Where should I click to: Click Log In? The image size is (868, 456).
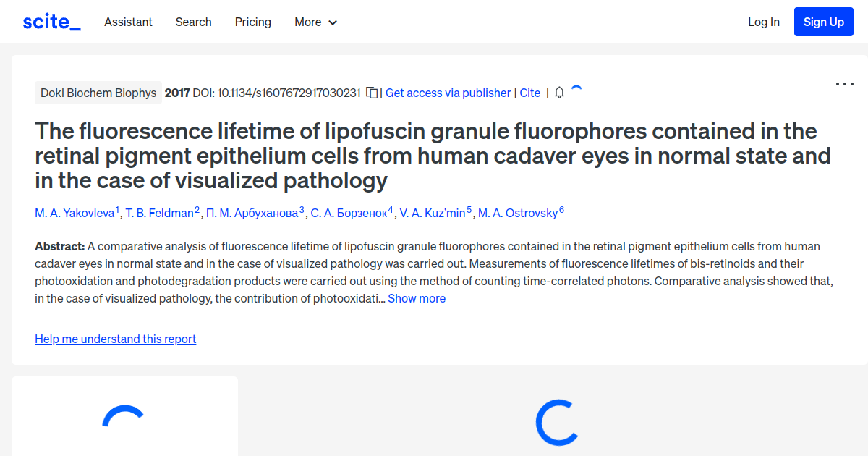pos(763,22)
